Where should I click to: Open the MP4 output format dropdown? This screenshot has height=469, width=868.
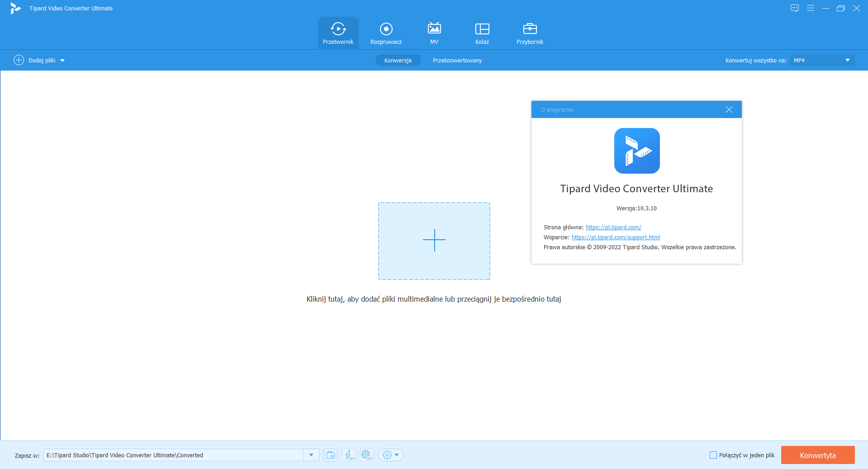click(822, 60)
